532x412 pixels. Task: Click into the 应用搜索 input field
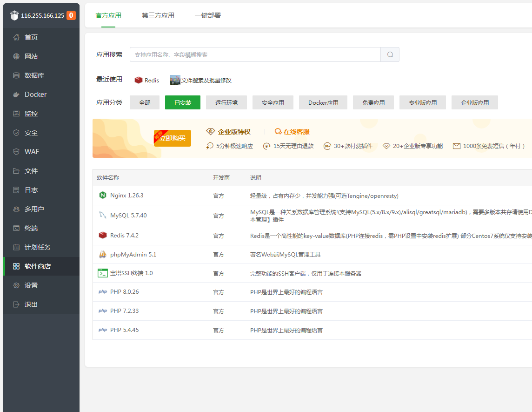(x=255, y=54)
